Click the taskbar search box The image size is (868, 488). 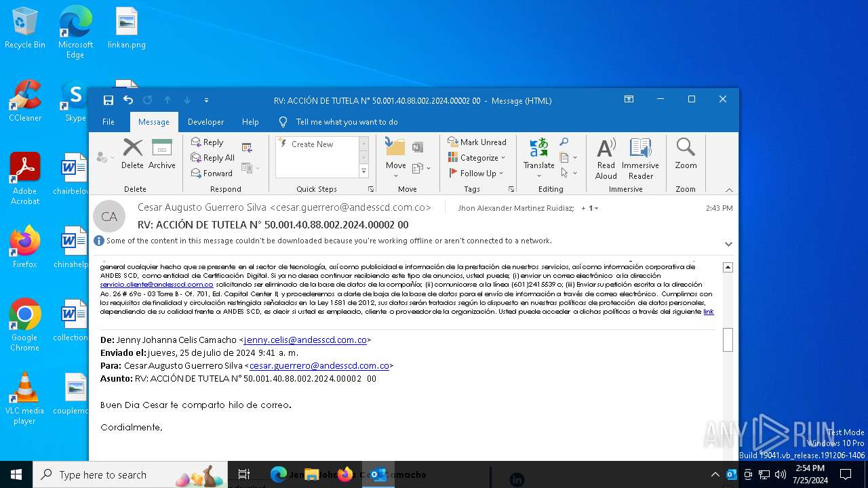click(131, 474)
